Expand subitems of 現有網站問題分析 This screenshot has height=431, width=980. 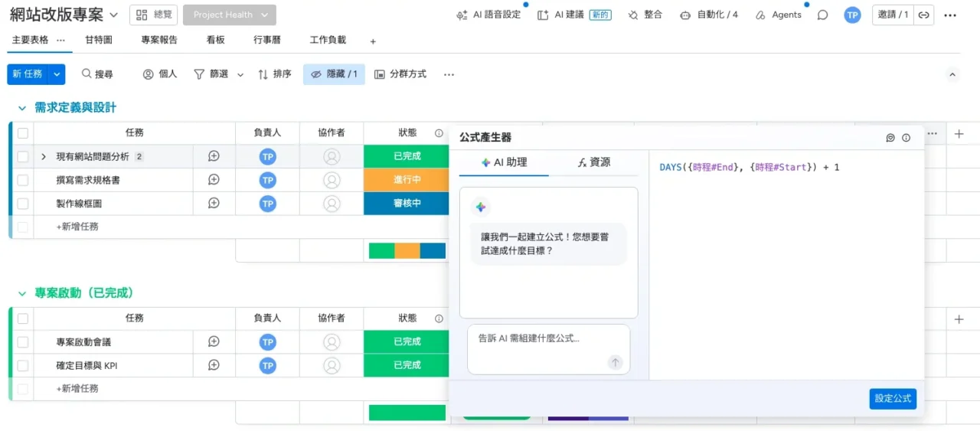tap(44, 156)
